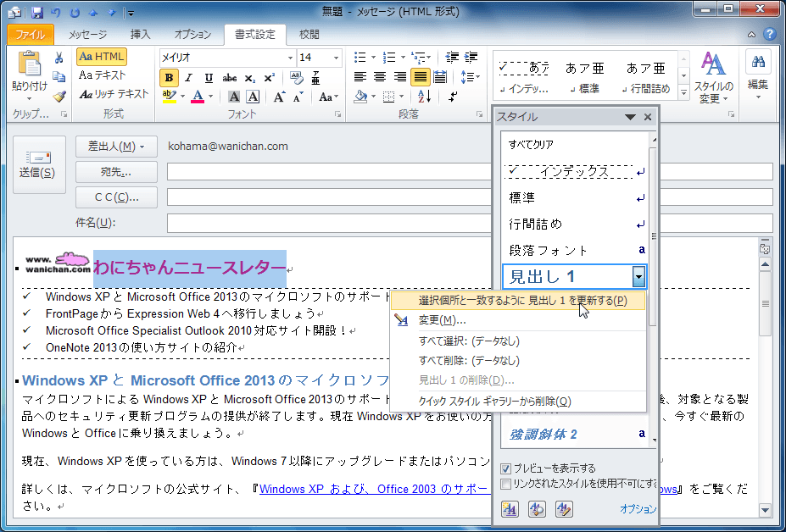Center align the text

click(380, 77)
